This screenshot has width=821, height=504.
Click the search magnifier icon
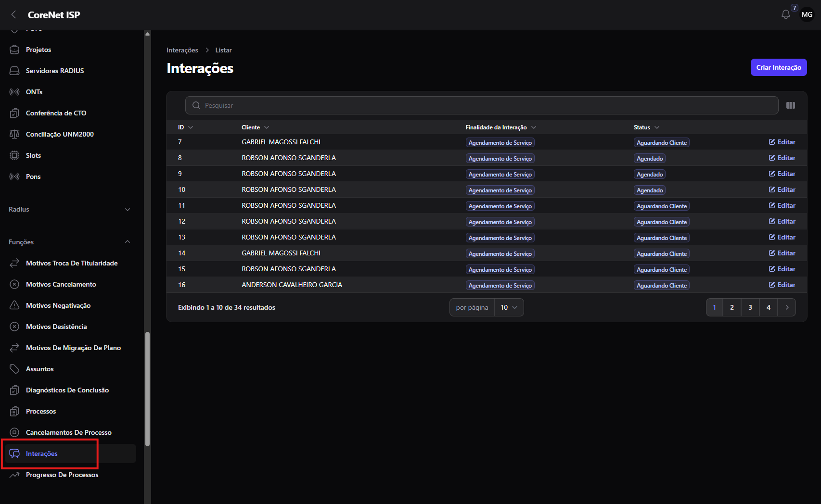pos(196,105)
